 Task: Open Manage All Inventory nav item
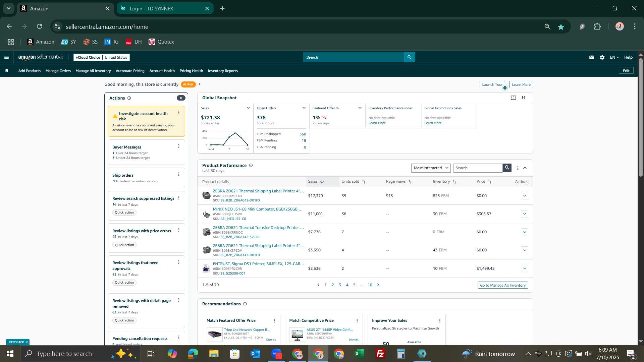pos(93,71)
